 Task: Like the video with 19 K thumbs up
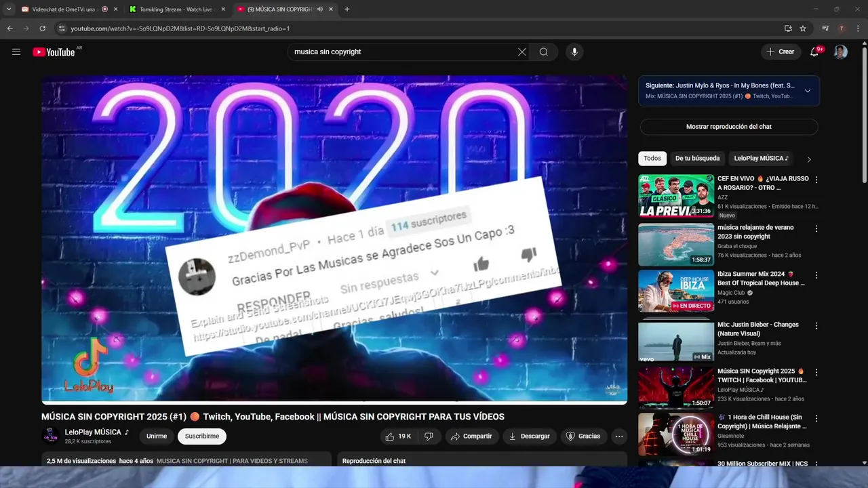(398, 436)
